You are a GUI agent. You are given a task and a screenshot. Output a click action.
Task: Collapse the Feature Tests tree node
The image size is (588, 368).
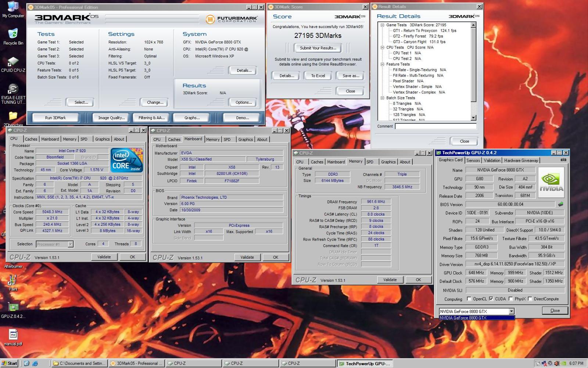[x=382, y=64]
